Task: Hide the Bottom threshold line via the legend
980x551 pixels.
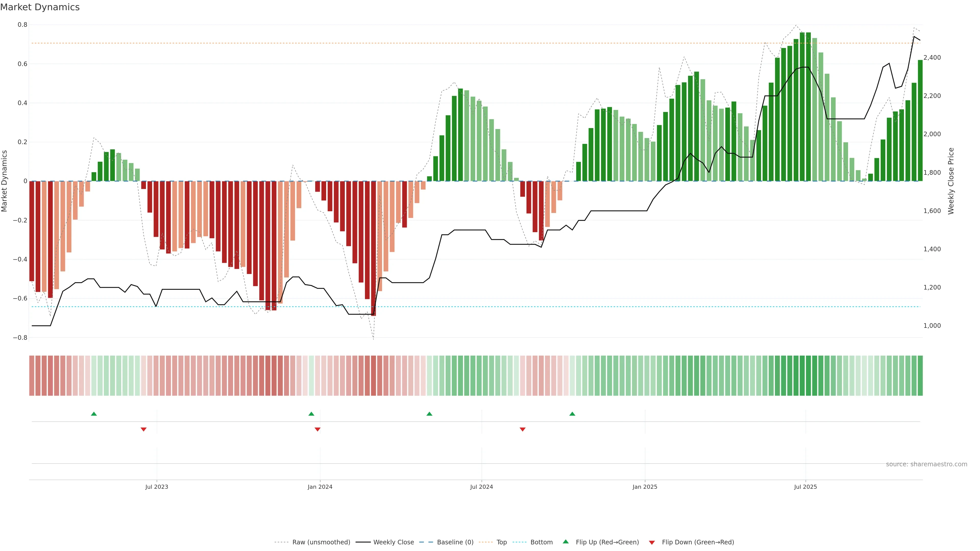Action: tap(541, 542)
